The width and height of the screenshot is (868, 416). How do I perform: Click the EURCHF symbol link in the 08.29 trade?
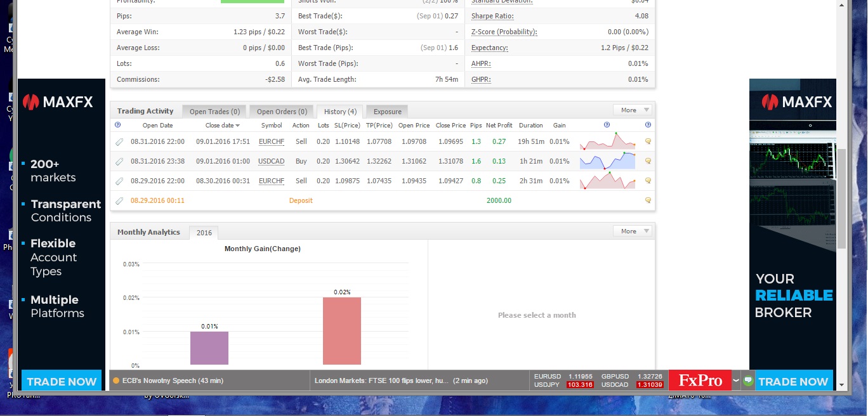coord(272,181)
